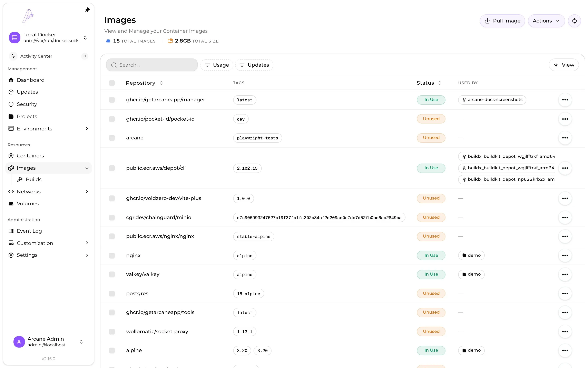Open row actions for alpine image

pos(565,350)
